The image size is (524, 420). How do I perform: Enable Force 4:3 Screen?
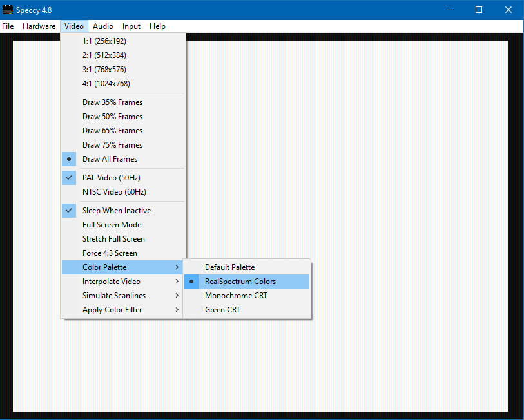tap(123, 253)
